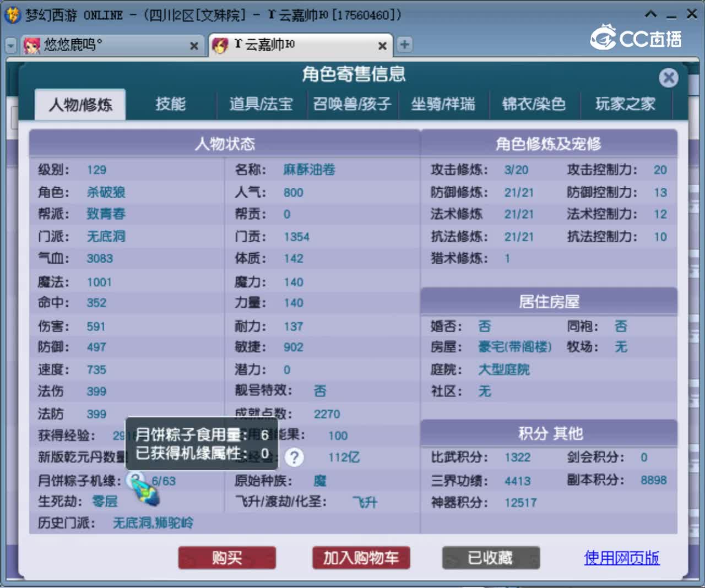Click the 敏捷 value 902
The image size is (705, 588).
coord(294,347)
